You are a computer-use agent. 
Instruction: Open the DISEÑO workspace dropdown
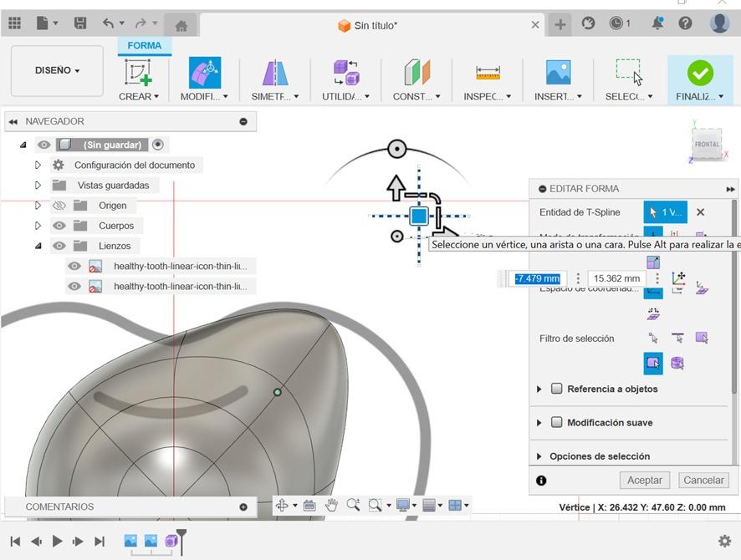(57, 71)
